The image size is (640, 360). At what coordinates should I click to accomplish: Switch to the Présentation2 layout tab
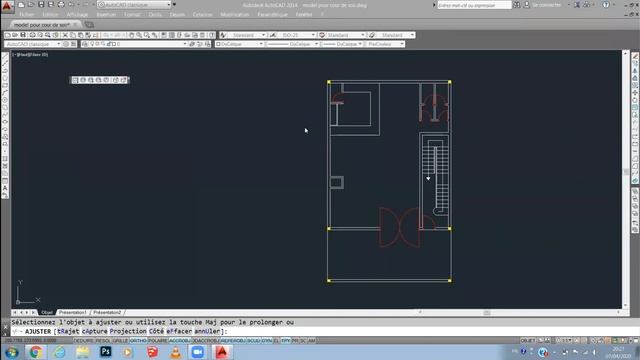tap(107, 312)
